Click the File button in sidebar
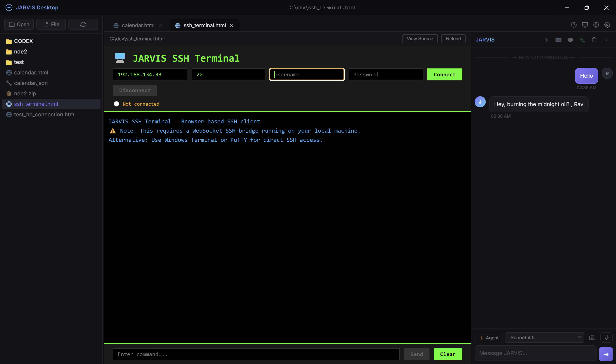Viewport: 616px width, 364px height. coord(51,24)
